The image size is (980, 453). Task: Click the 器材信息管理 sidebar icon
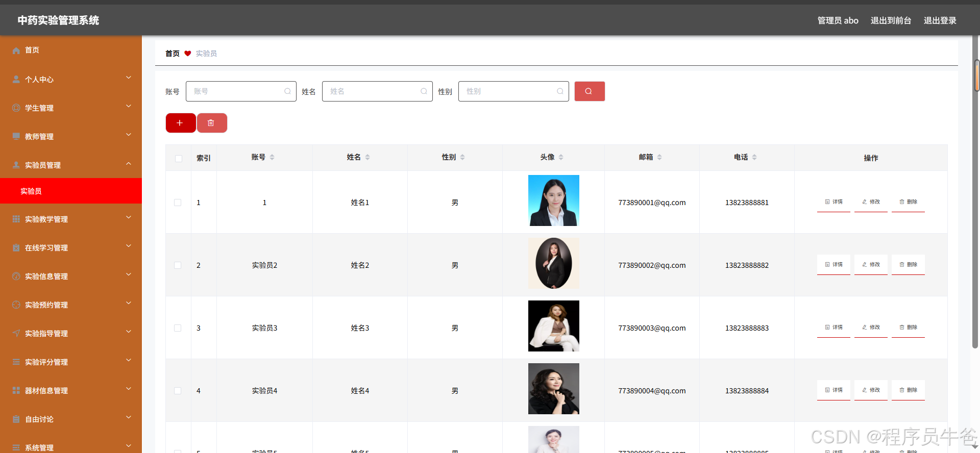[16, 390]
